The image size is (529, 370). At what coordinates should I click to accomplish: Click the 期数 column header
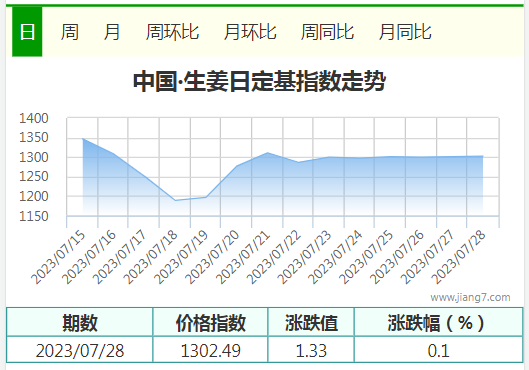tap(80, 322)
